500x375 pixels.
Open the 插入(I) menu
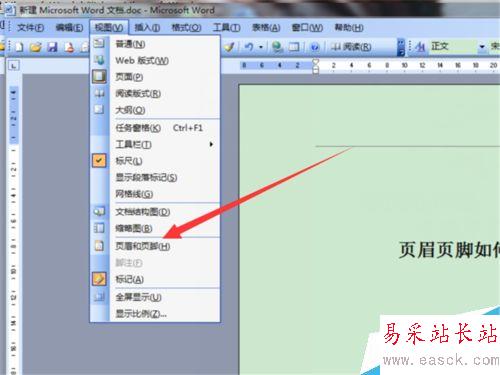[147, 27]
